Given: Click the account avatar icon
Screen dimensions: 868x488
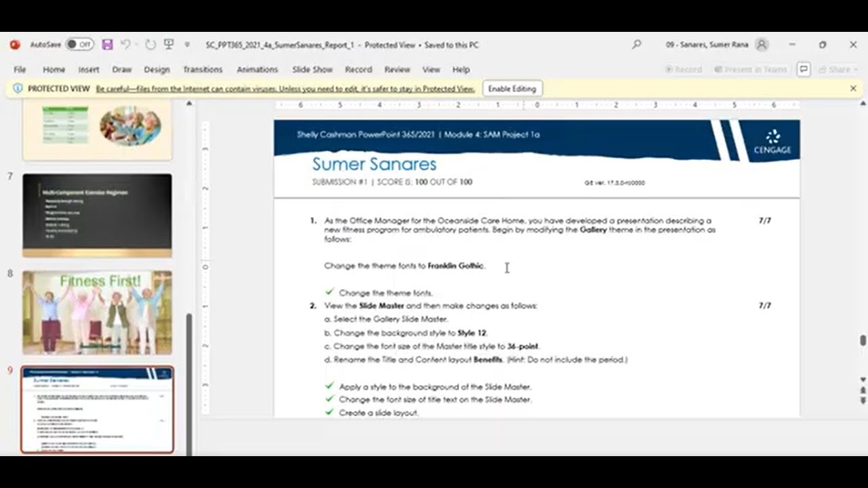Looking at the screenshot, I should (x=762, y=45).
